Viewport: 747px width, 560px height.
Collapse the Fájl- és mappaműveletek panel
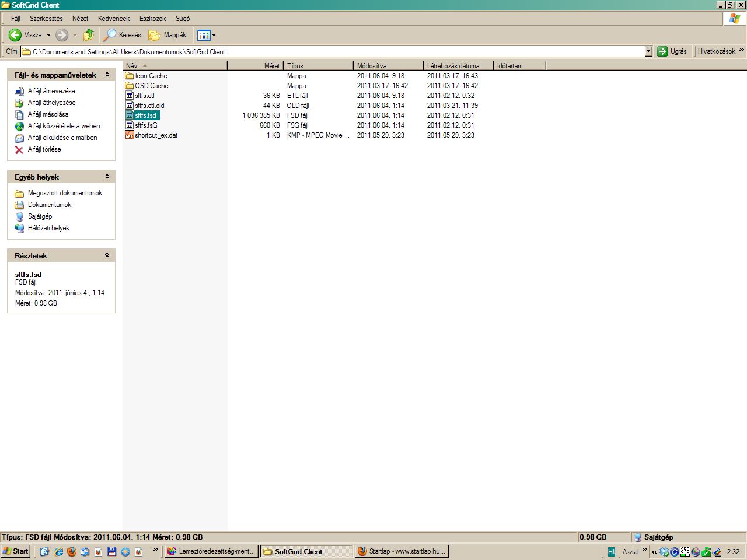107,75
